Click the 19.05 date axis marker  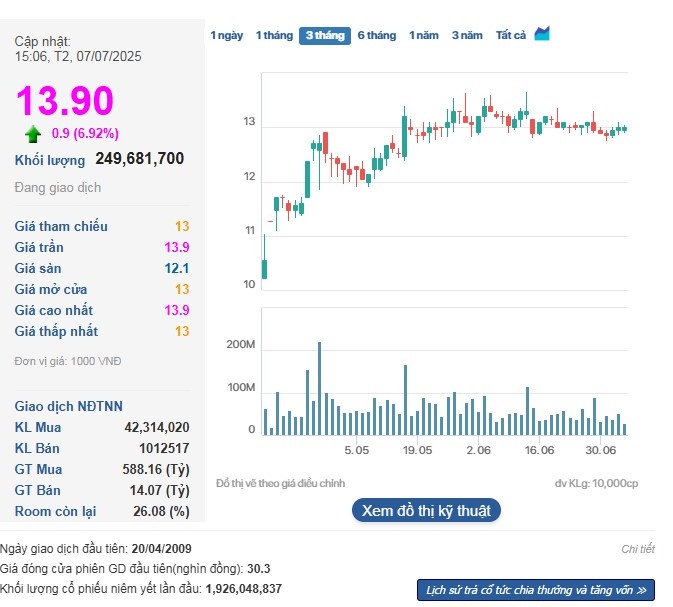417,450
